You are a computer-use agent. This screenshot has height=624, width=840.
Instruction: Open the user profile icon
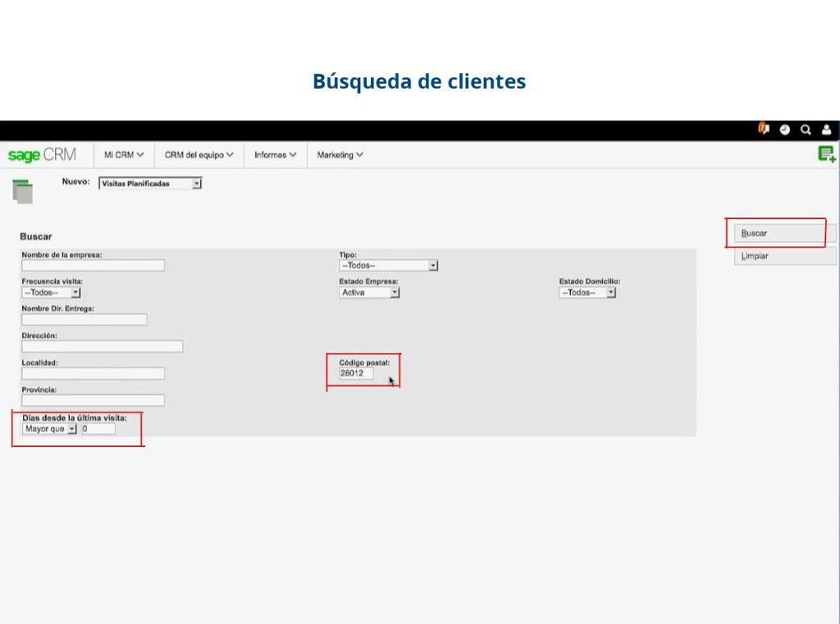(x=826, y=130)
